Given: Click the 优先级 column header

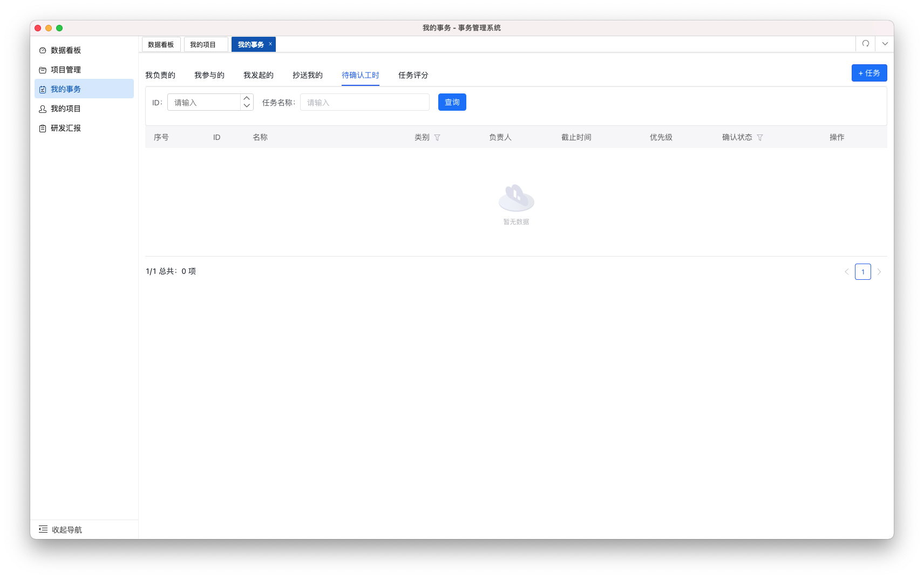Looking at the screenshot, I should (x=661, y=137).
